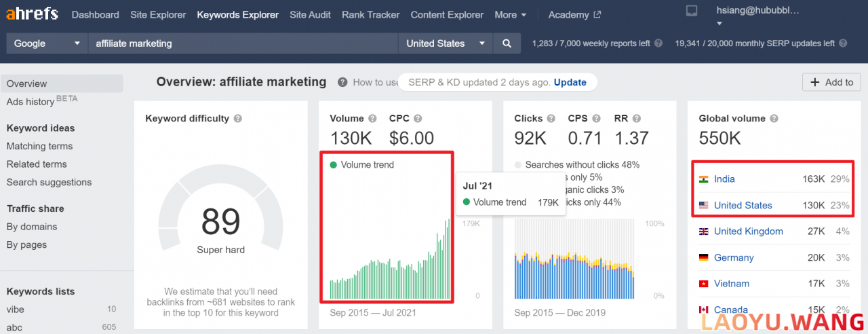
Task: Open the CPS help icon
Action: click(598, 118)
